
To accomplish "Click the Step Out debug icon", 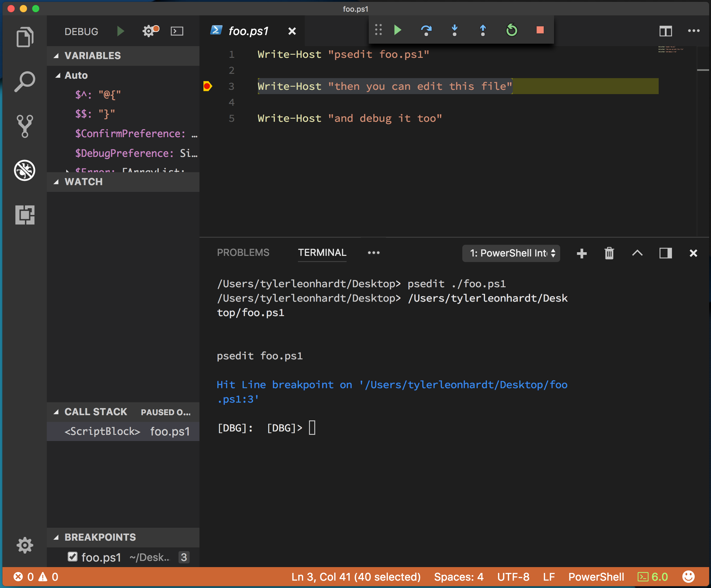I will point(484,31).
